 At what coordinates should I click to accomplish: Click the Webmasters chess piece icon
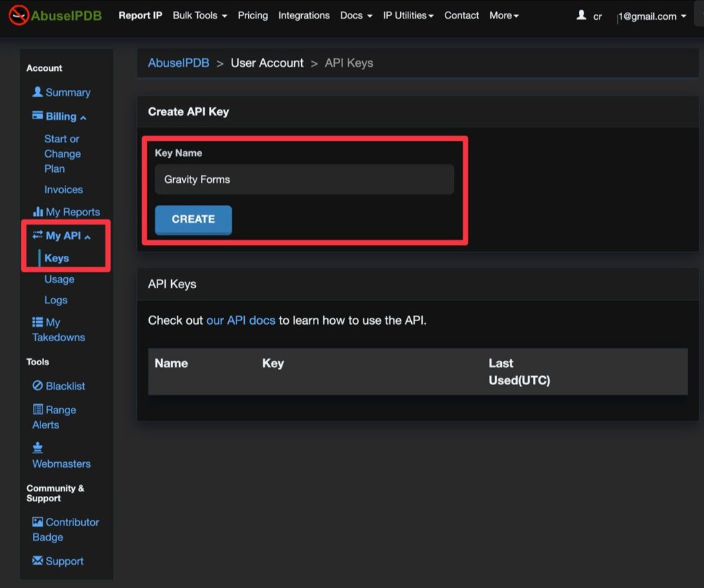(38, 448)
